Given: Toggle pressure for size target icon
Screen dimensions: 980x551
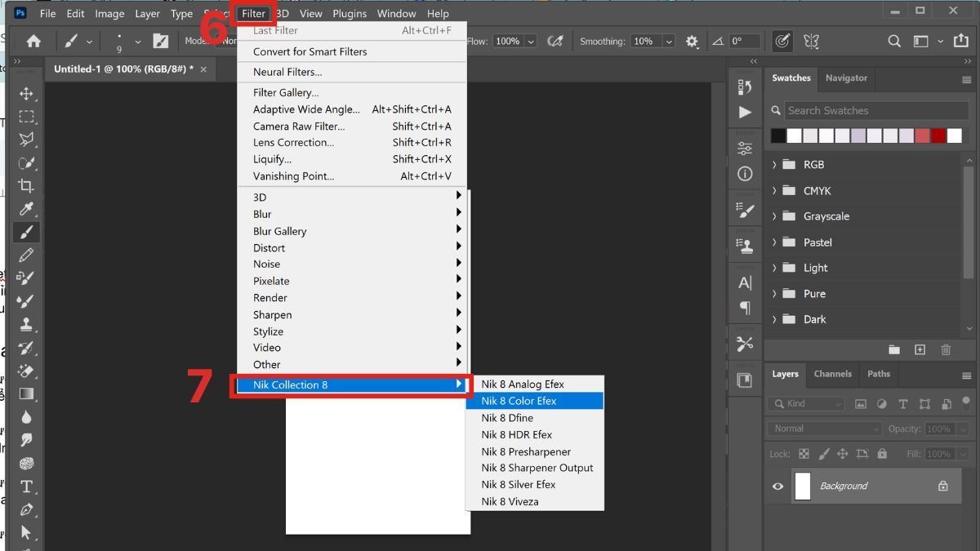Looking at the screenshot, I should [x=782, y=41].
